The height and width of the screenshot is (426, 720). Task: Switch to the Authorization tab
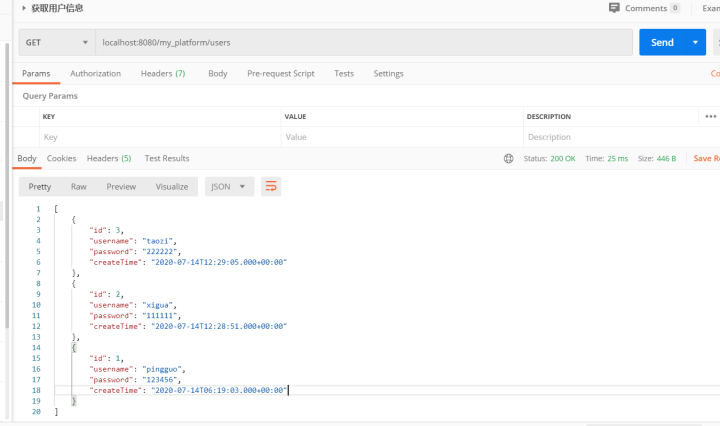[x=96, y=73]
